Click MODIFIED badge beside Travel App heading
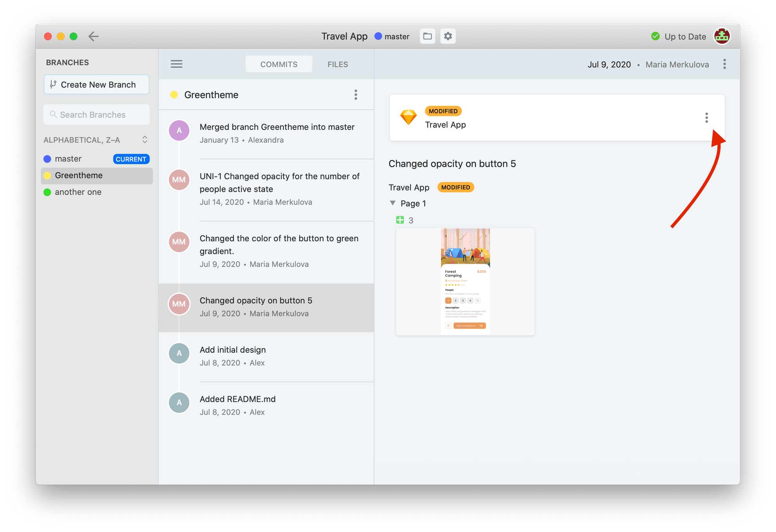The width and height of the screenshot is (776, 532). [x=456, y=187]
